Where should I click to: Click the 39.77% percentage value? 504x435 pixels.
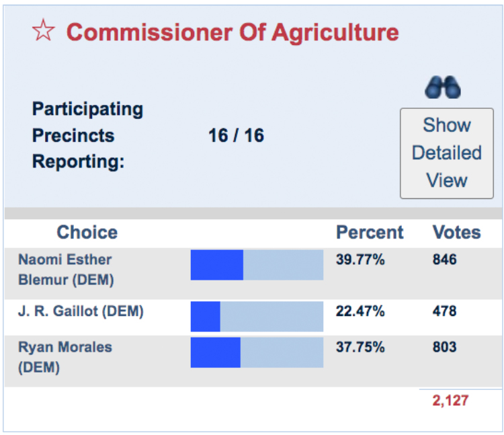pos(360,260)
